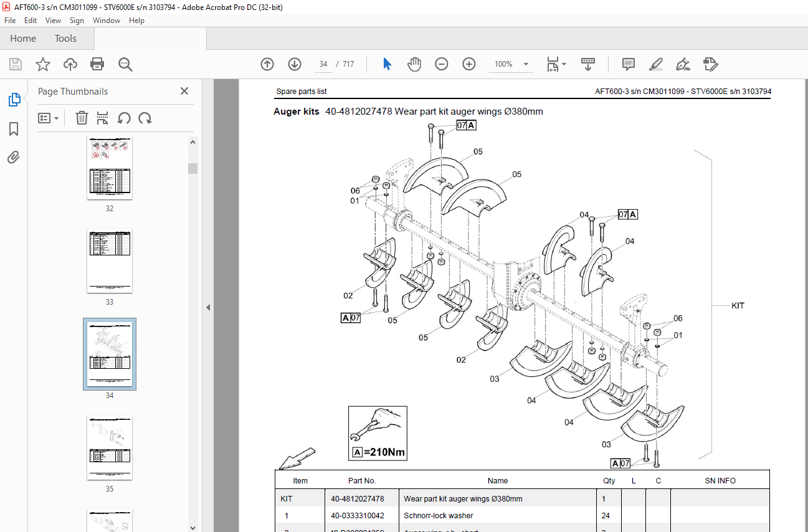Click the Part No. column header
Viewport: 808px width, 532px height.
click(x=362, y=481)
